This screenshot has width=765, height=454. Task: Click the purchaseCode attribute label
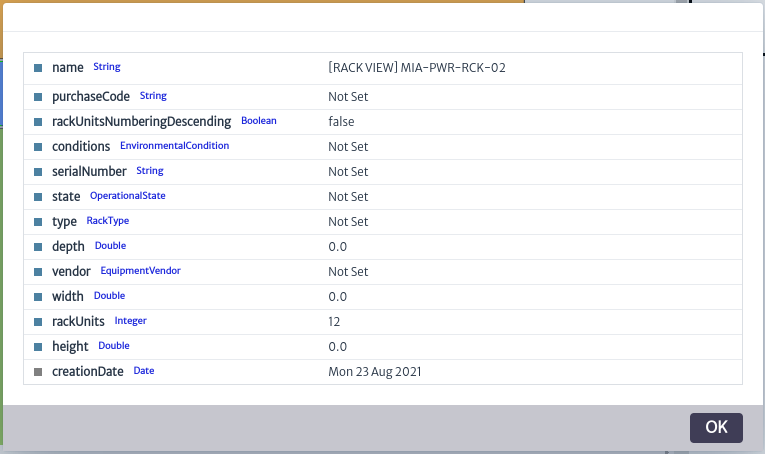pos(91,97)
